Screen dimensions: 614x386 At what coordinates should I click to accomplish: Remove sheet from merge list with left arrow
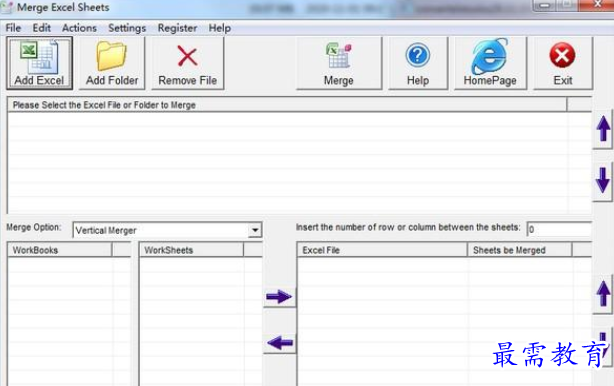point(279,343)
